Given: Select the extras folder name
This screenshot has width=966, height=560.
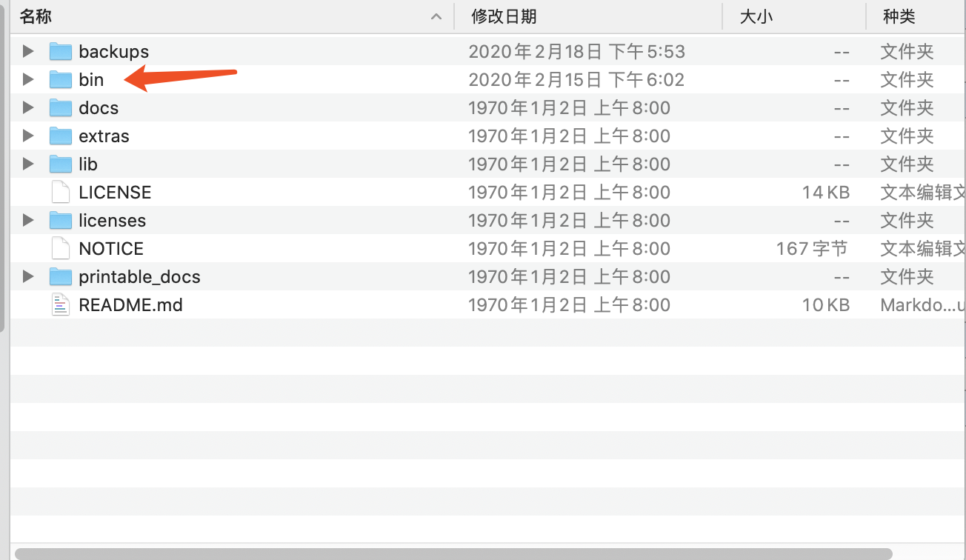Looking at the screenshot, I should click(x=104, y=136).
